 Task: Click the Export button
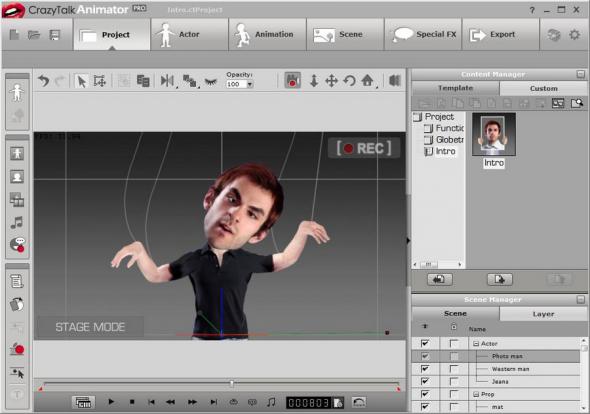point(500,35)
